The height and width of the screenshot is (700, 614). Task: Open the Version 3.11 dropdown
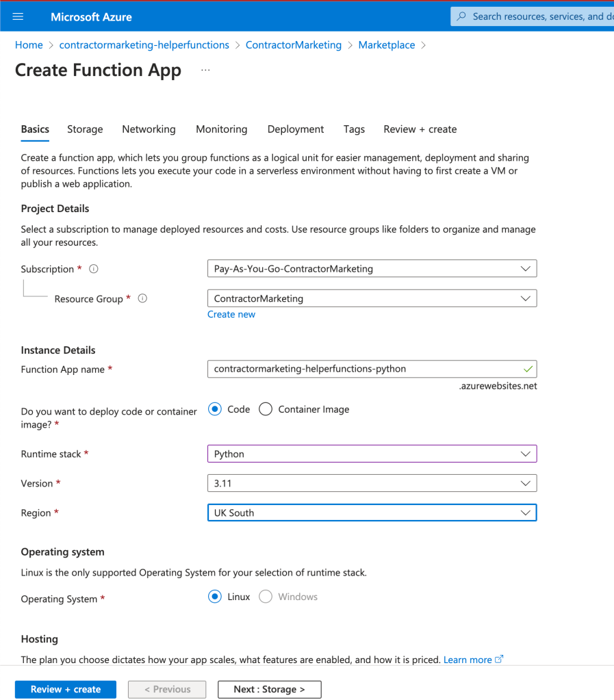(372, 483)
